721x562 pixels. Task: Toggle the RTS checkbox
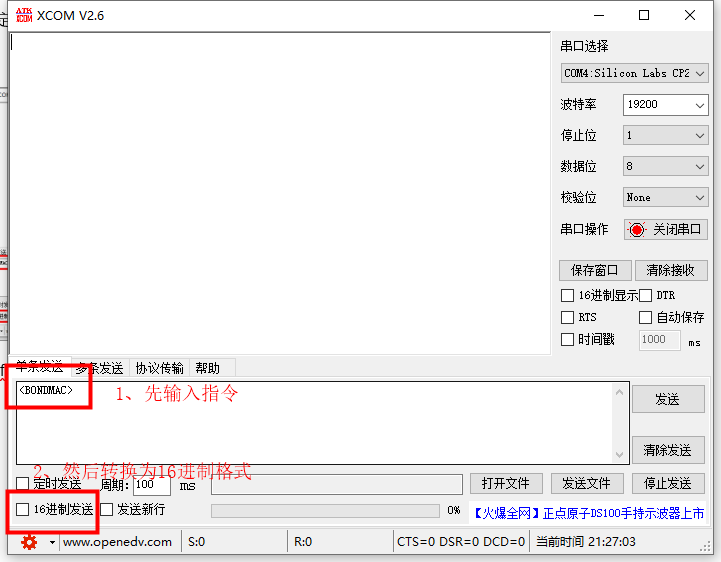[568, 318]
